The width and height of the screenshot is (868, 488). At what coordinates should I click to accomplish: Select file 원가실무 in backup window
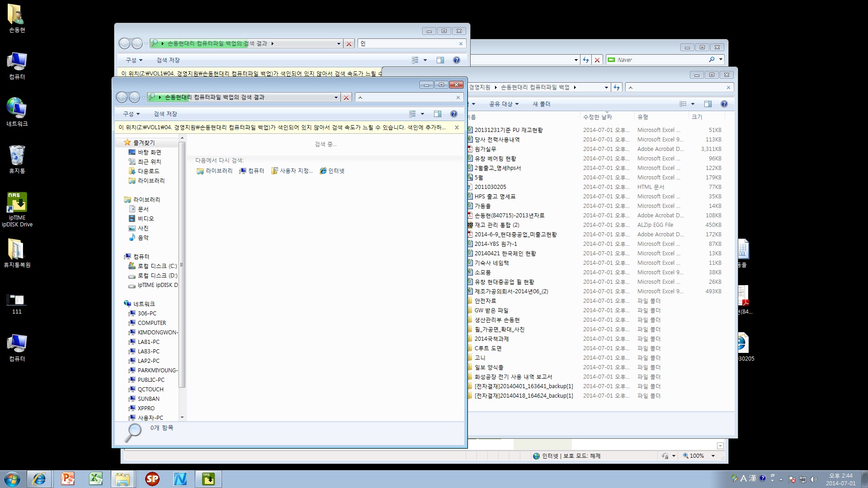point(485,149)
